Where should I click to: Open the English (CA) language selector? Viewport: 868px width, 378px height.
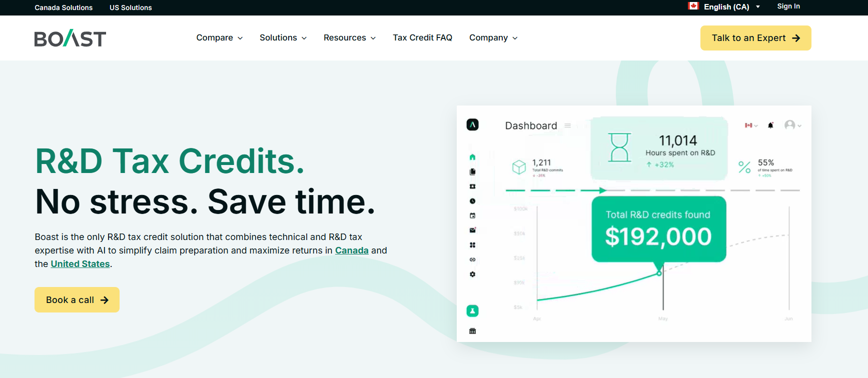pyautogui.click(x=724, y=6)
